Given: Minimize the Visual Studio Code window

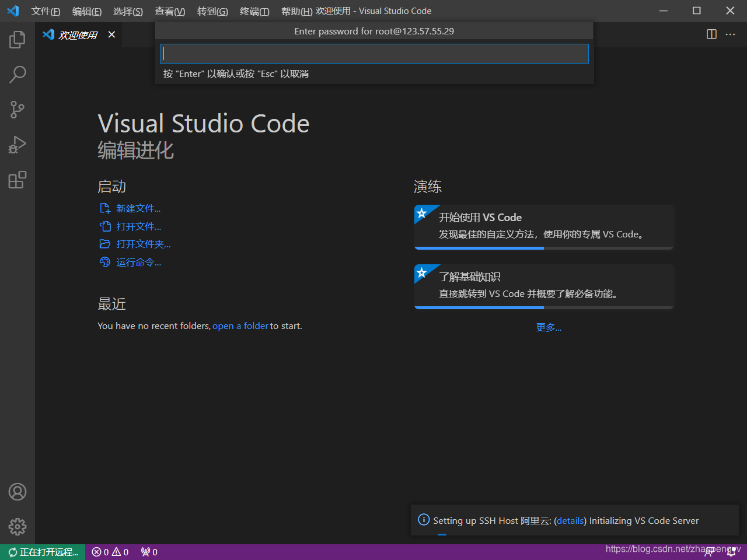Looking at the screenshot, I should (664, 11).
